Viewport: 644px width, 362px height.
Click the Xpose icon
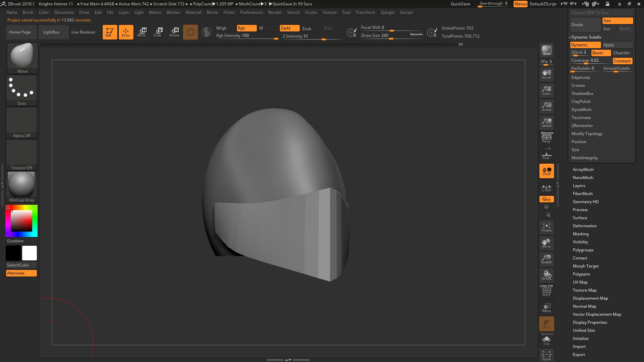(x=546, y=355)
